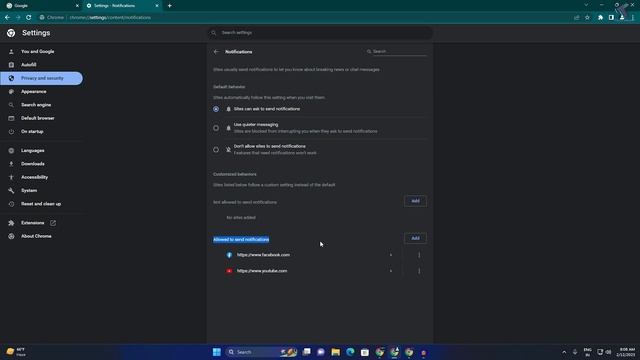
Task: Open new tab with plus button
Action: (169, 6)
